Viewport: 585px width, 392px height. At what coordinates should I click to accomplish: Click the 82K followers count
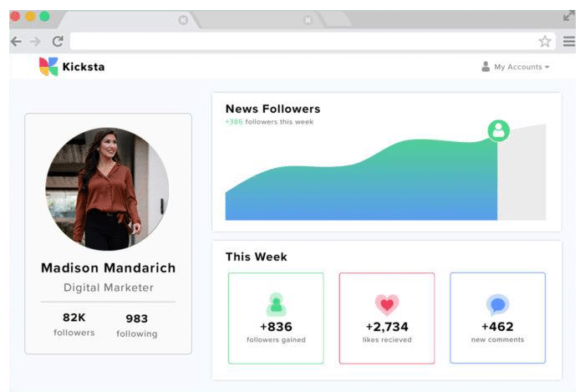coord(74,318)
